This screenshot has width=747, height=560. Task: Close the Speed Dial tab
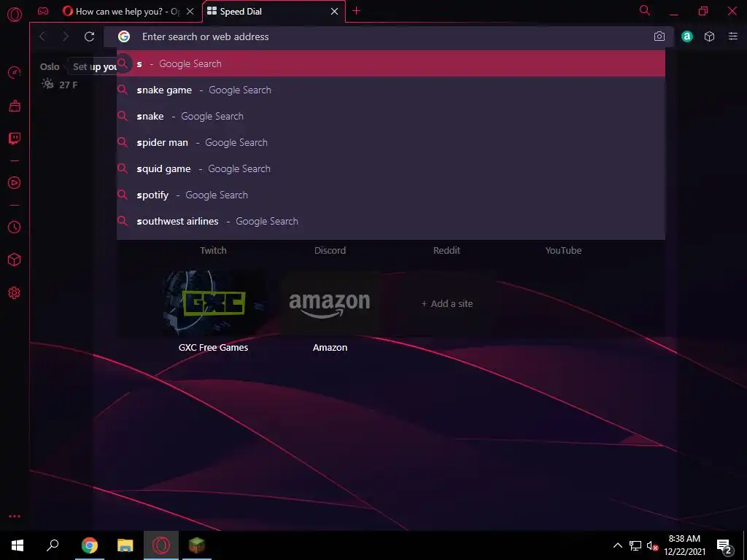tap(334, 12)
